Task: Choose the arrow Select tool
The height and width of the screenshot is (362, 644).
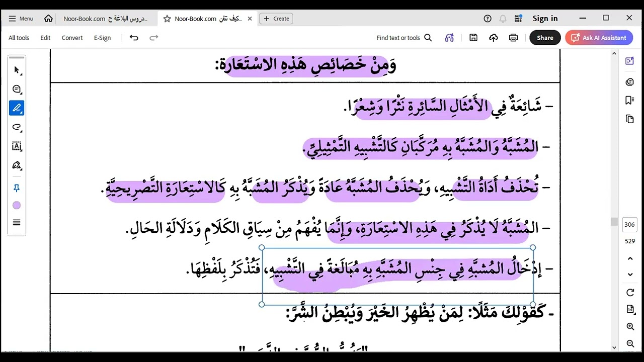Action: 17,70
